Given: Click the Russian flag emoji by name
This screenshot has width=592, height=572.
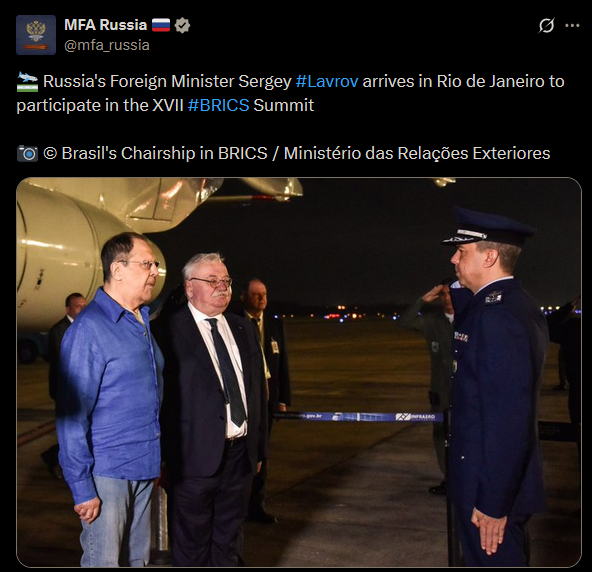Looking at the screenshot, I should click(x=161, y=25).
